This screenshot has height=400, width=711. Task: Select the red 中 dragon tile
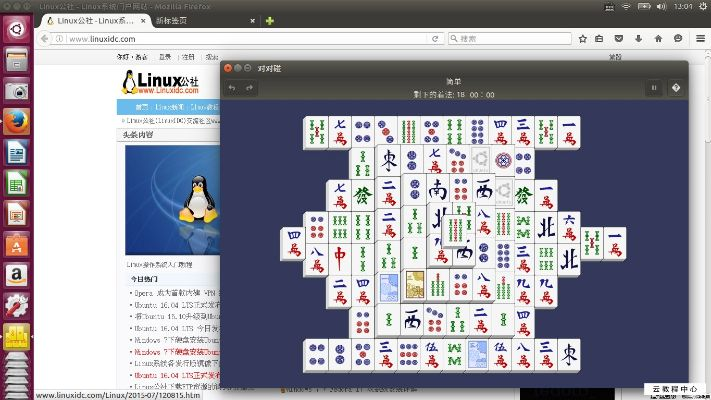340,259
